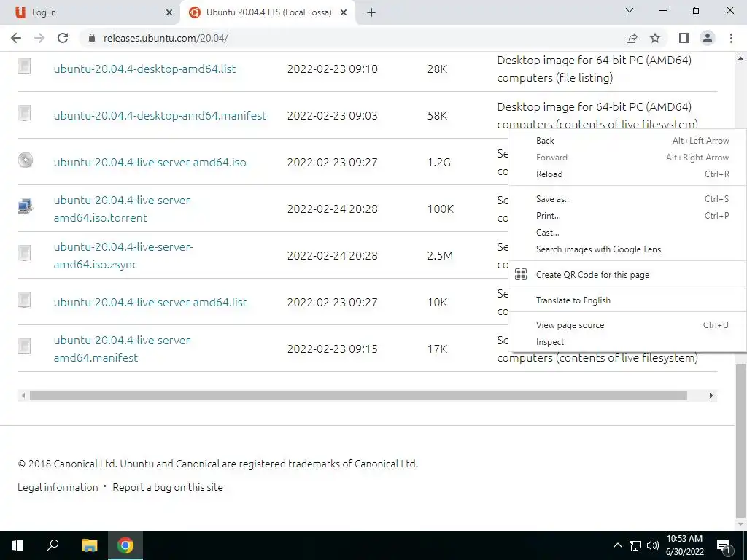Select Cast... in the context menu

click(x=627, y=233)
